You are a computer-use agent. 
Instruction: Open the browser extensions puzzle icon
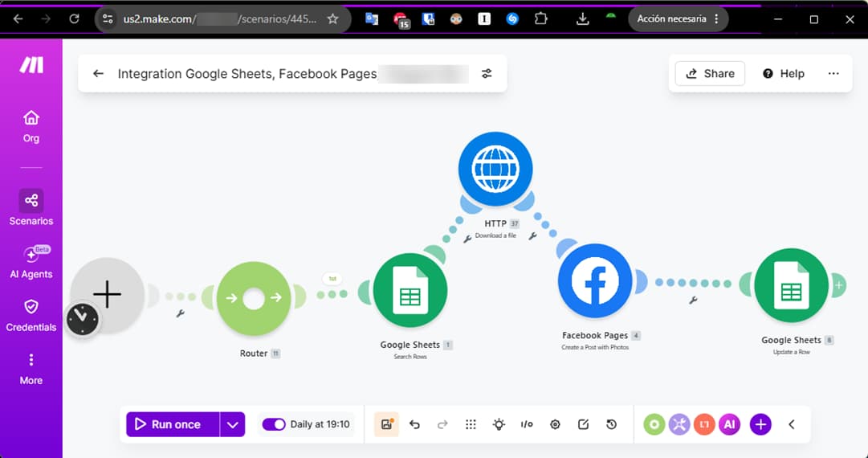[540, 18]
